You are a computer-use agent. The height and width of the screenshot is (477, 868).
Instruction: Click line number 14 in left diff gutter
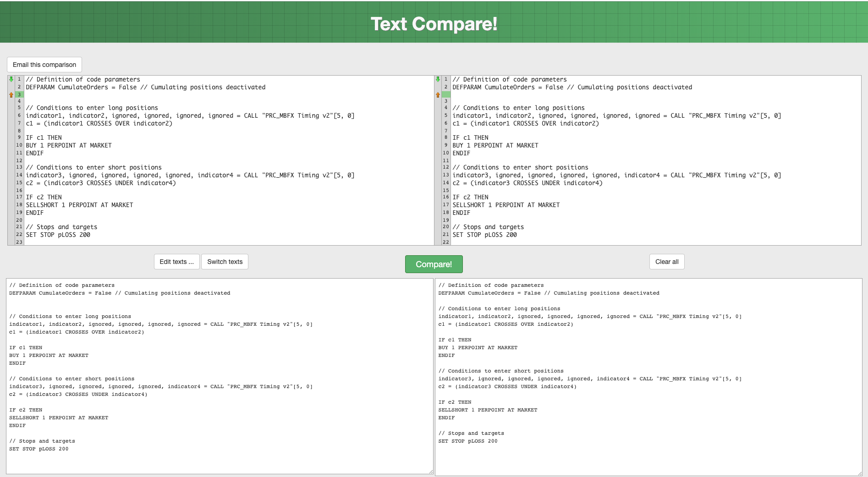point(19,175)
